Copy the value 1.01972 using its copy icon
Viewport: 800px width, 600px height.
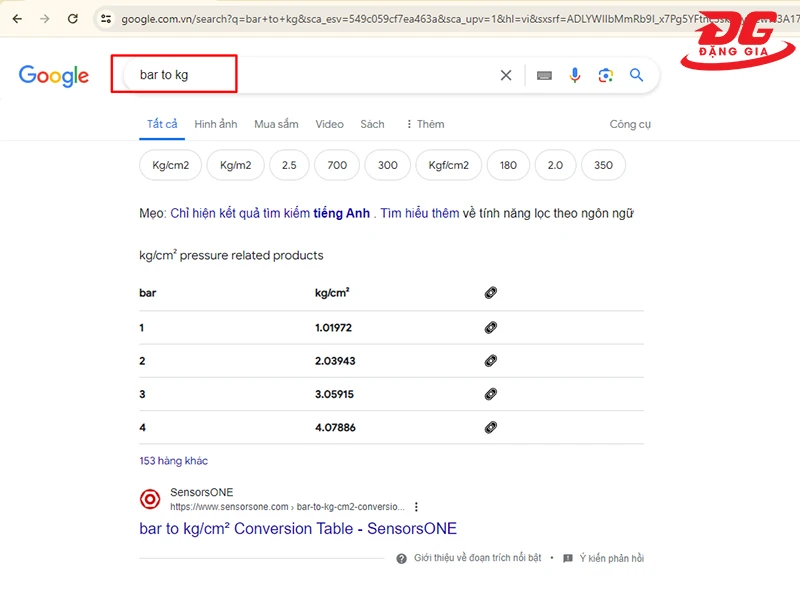(490, 326)
